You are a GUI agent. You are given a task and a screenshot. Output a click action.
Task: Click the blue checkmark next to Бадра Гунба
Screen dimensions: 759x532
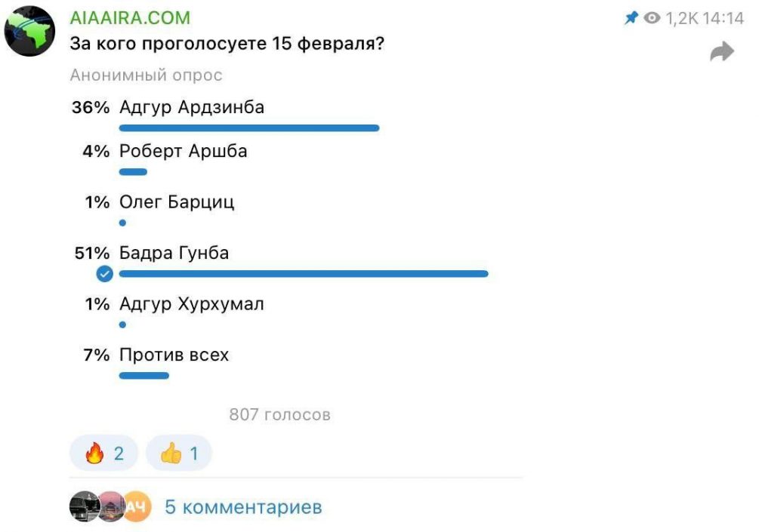pos(105,274)
